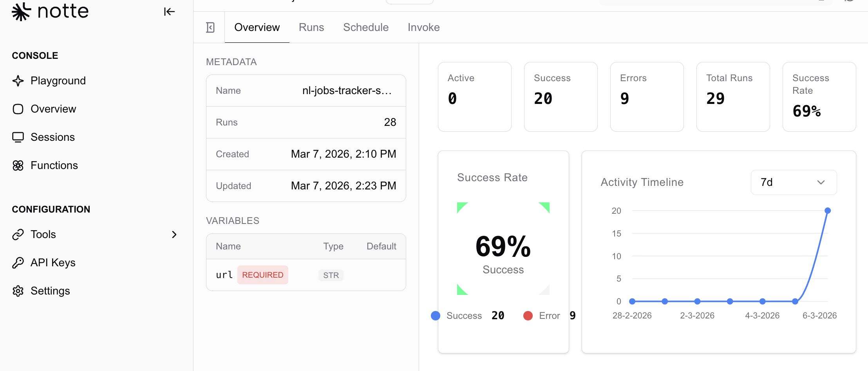Click the truncated nl-jobs-tracker name value
The image size is (868, 371).
[347, 91]
